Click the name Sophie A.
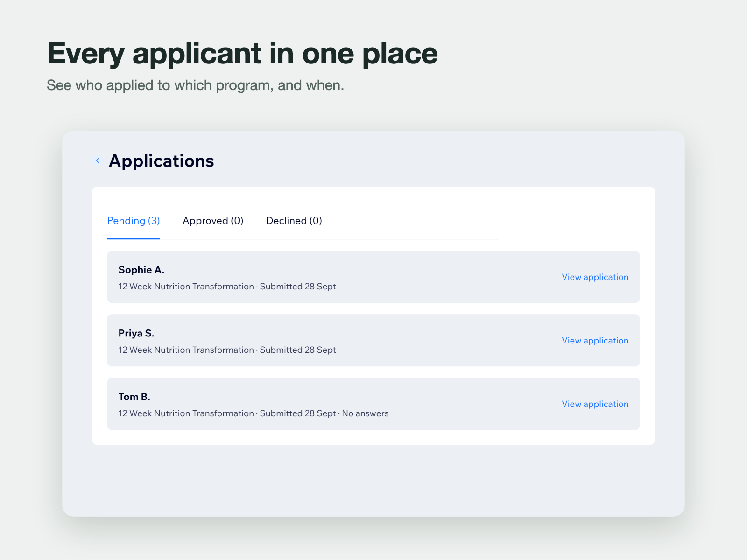This screenshot has width=747, height=560. (x=141, y=270)
